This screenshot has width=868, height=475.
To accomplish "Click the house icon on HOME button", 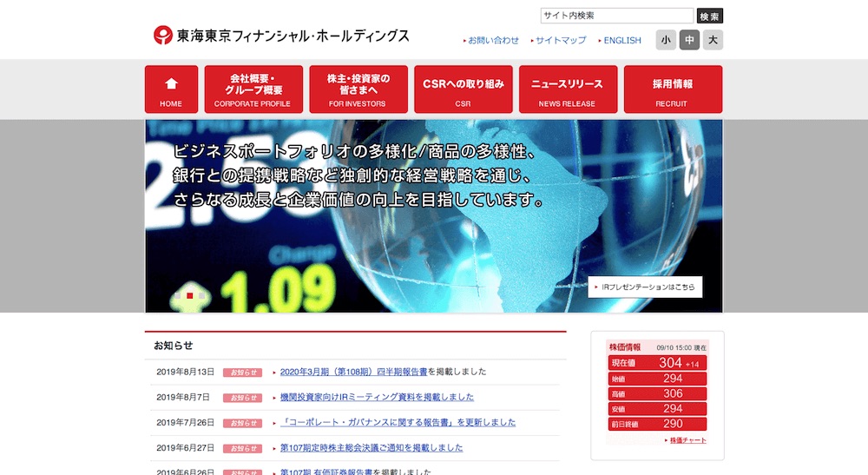I will click(171, 83).
